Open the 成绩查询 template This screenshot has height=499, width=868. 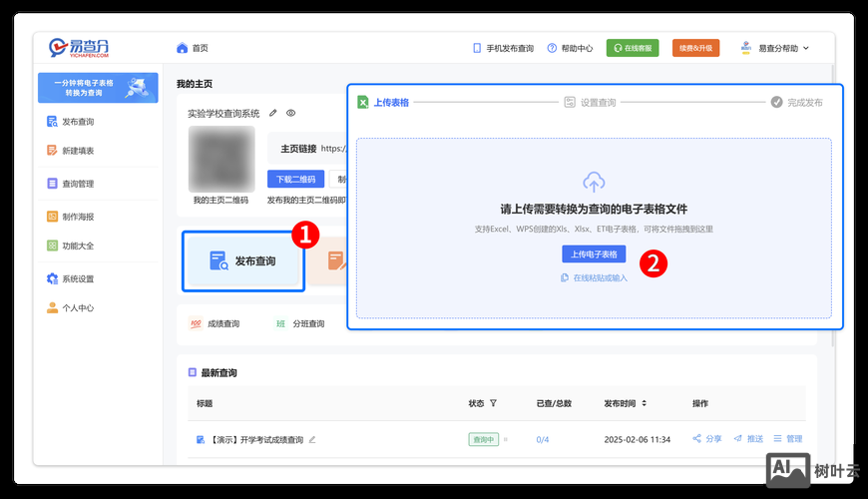(x=215, y=323)
